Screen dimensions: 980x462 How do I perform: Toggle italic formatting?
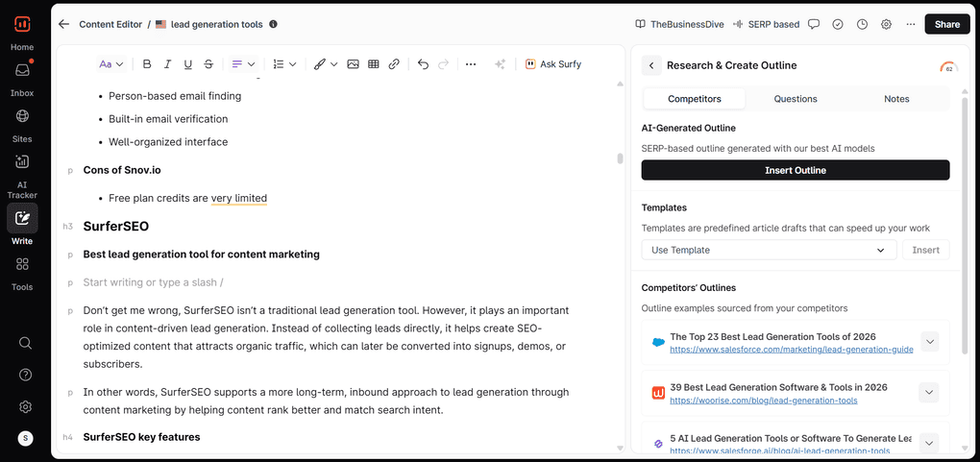167,63
